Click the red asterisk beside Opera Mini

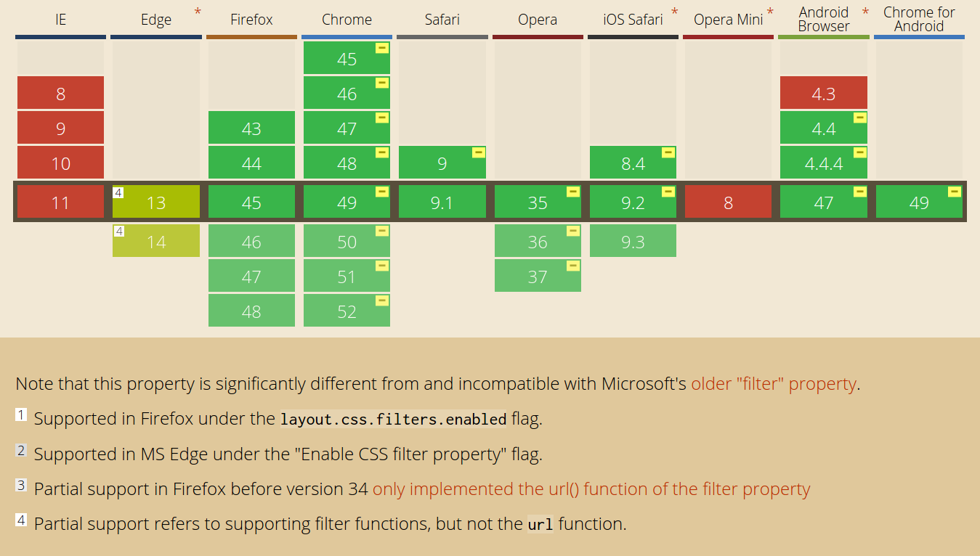point(770,12)
